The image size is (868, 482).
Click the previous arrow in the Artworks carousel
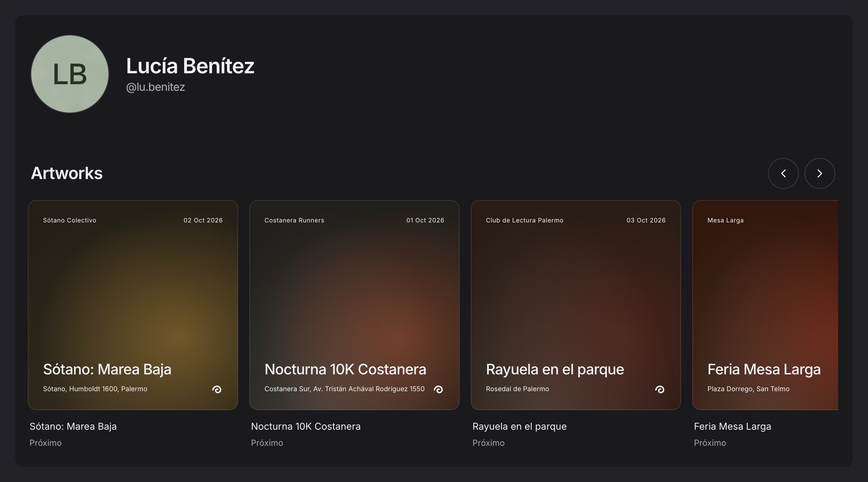(783, 173)
